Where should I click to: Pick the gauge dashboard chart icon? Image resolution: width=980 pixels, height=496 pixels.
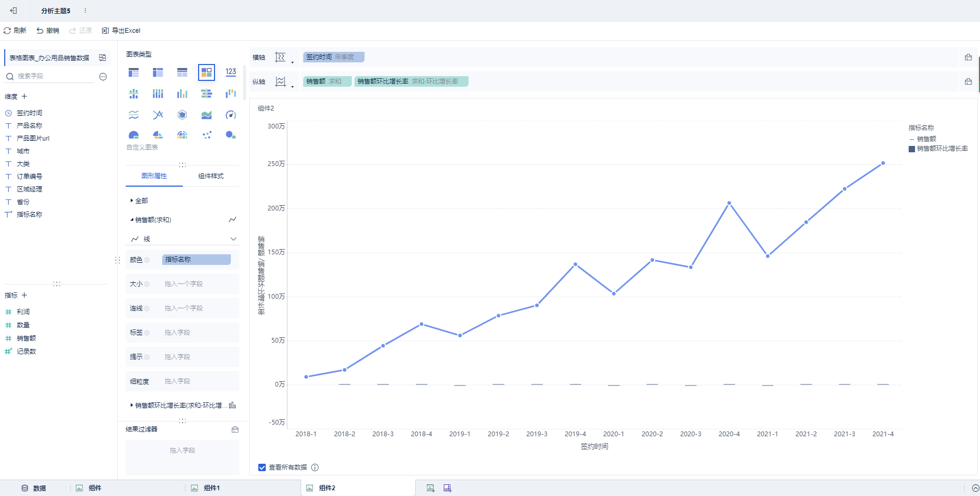click(231, 115)
